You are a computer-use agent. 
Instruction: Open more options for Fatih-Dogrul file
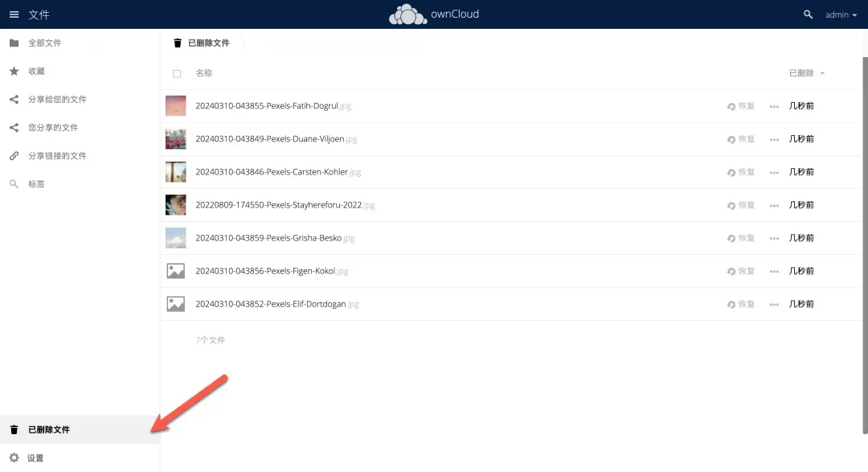coord(774,106)
